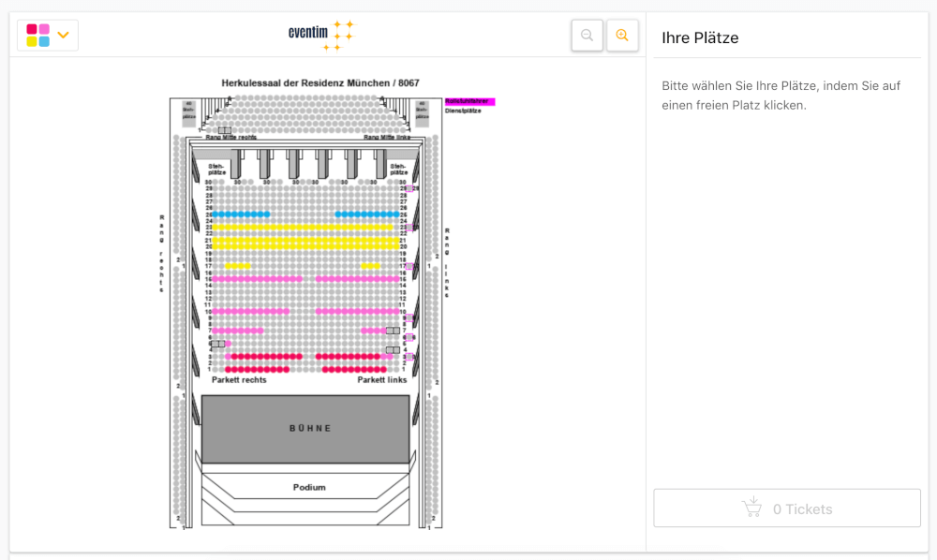The width and height of the screenshot is (937, 560).
Task: Click the zoom in magnifier icon
Action: tap(622, 36)
